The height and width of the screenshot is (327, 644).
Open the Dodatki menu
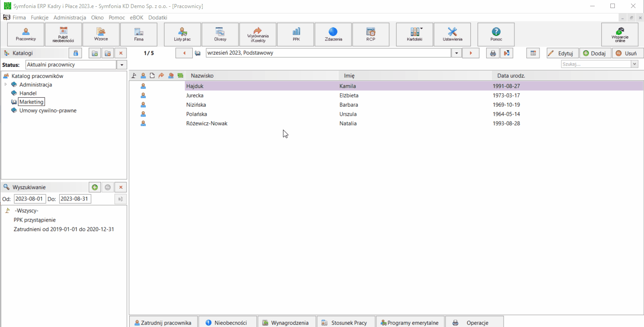158,17
